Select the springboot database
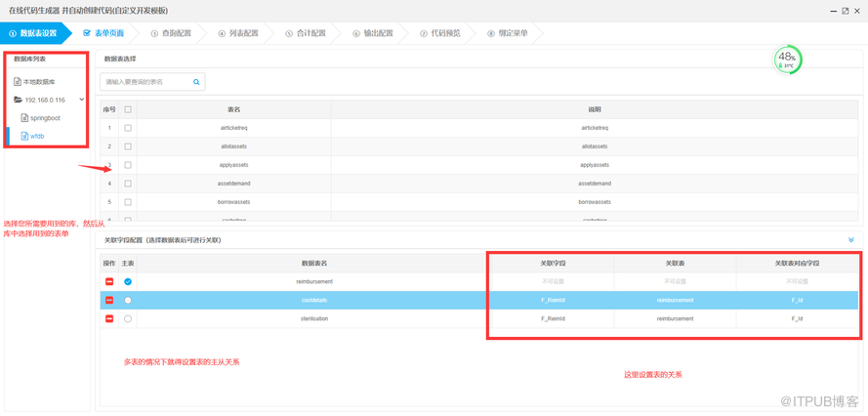868x416 pixels. (x=45, y=118)
